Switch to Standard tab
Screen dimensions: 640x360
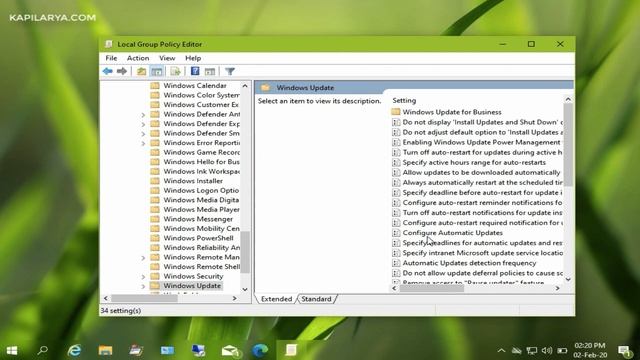point(316,299)
